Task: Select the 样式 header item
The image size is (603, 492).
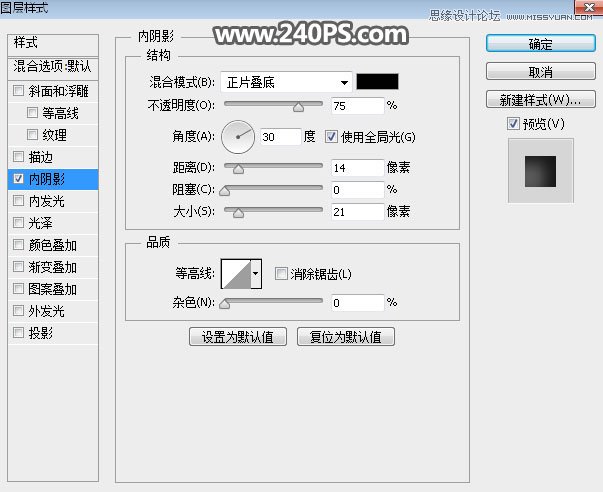Action: click(x=53, y=43)
